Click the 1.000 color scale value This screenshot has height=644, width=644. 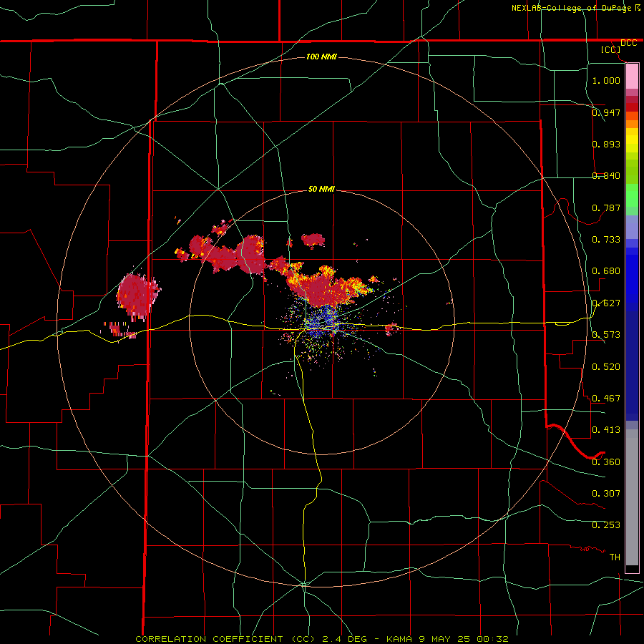coord(606,80)
